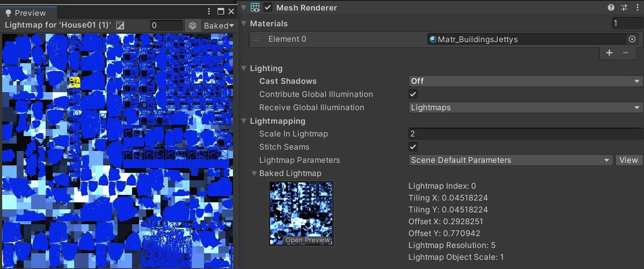Click the 'Tiling Y: 0.04518224' text
Viewport: 644px width, 269px height.
[448, 210]
